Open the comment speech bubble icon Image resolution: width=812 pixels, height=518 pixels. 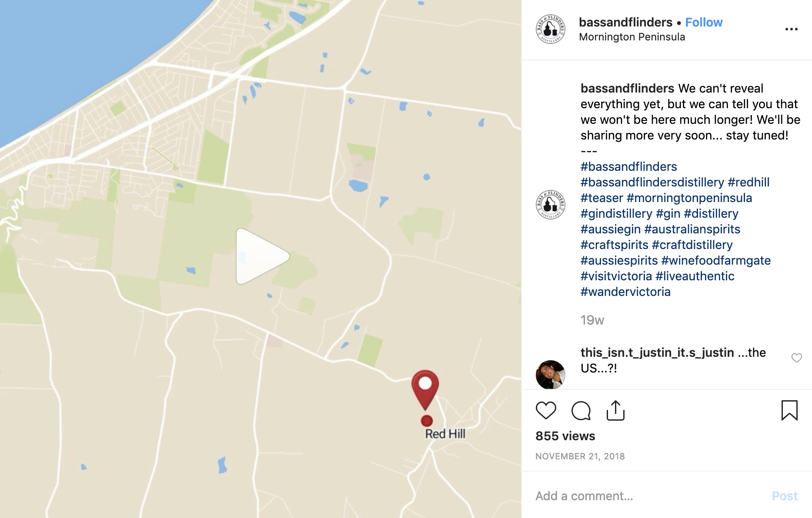click(581, 411)
